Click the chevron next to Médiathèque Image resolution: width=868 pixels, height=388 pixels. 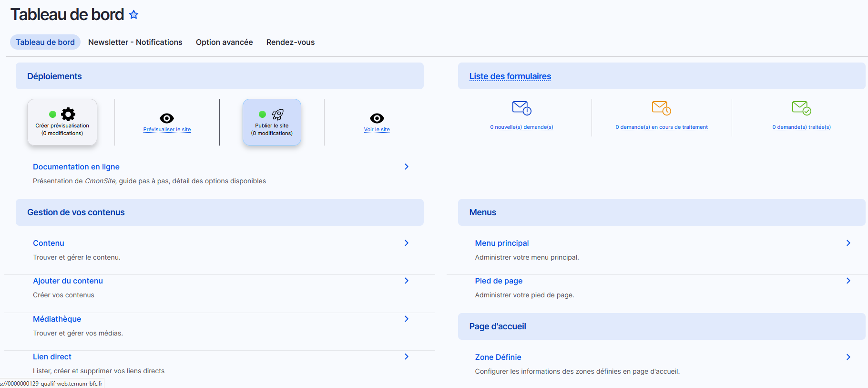tap(407, 319)
